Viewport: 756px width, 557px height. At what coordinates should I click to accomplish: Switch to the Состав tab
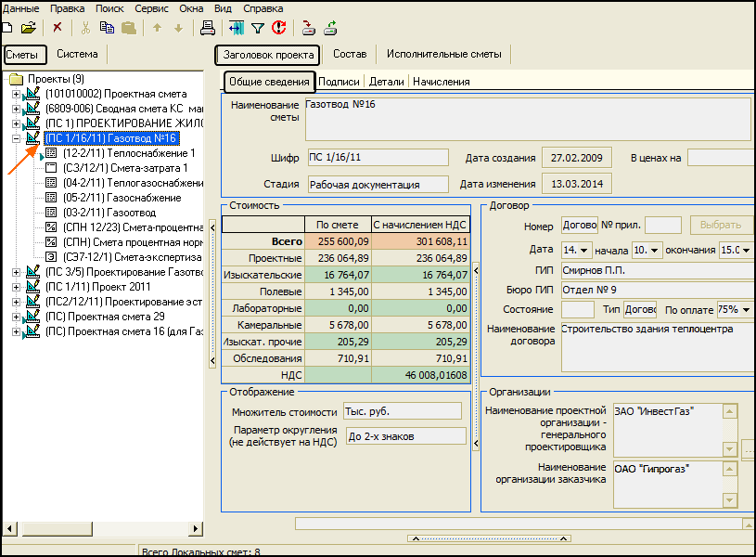click(x=350, y=55)
